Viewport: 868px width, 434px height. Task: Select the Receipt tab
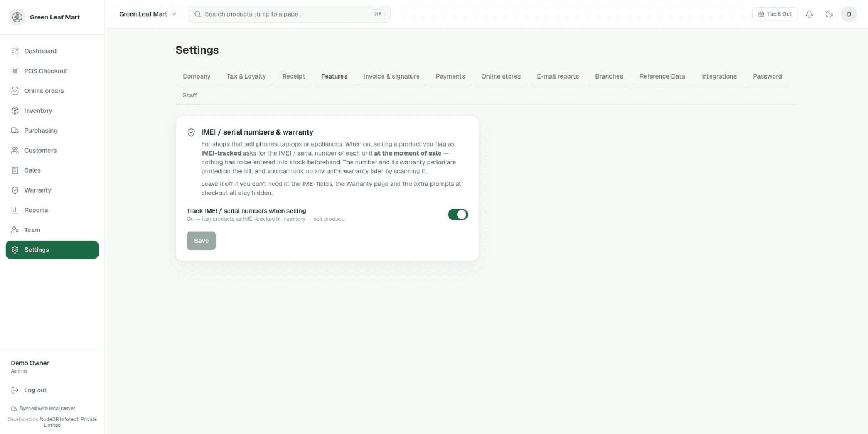(294, 76)
